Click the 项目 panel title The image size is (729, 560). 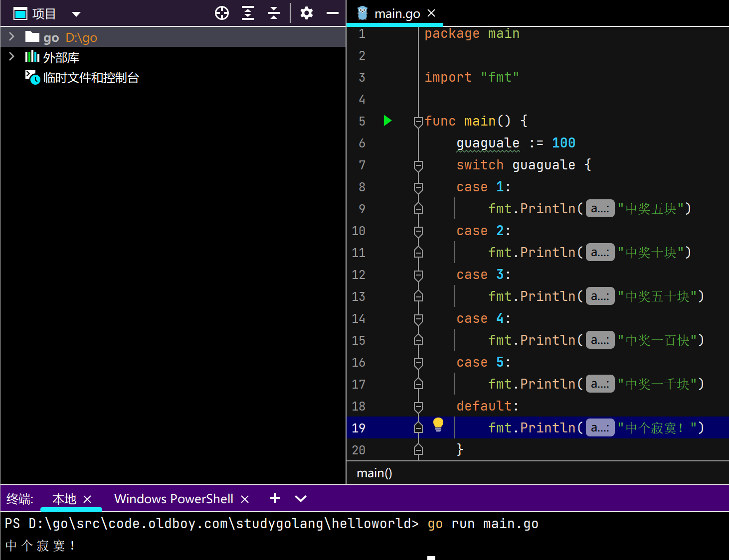[x=44, y=14]
